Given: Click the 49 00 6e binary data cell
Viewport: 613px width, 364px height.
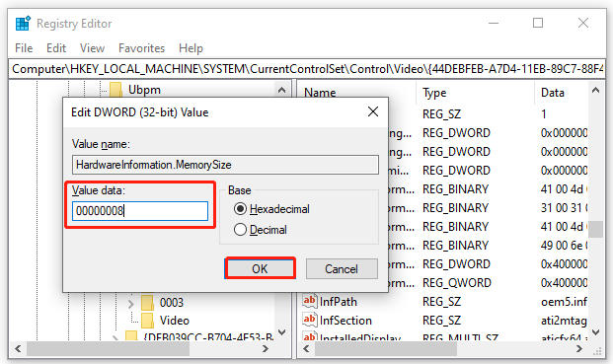Looking at the screenshot, I should pos(564,246).
